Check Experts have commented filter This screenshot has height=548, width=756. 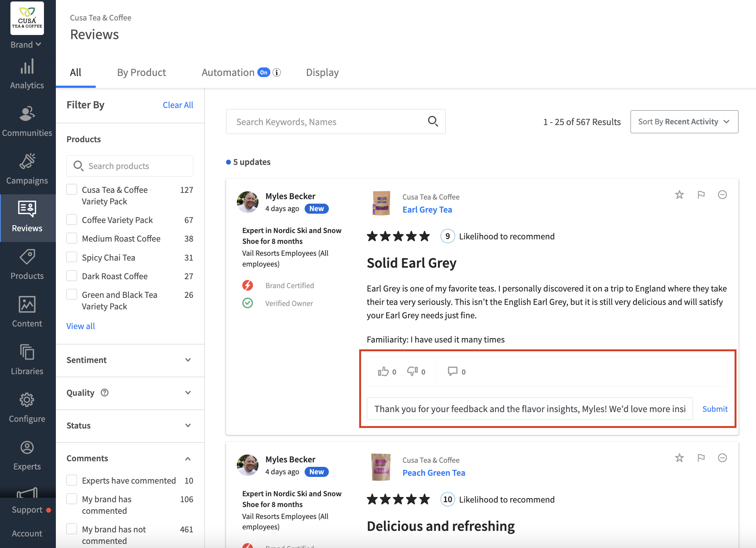coord(72,480)
